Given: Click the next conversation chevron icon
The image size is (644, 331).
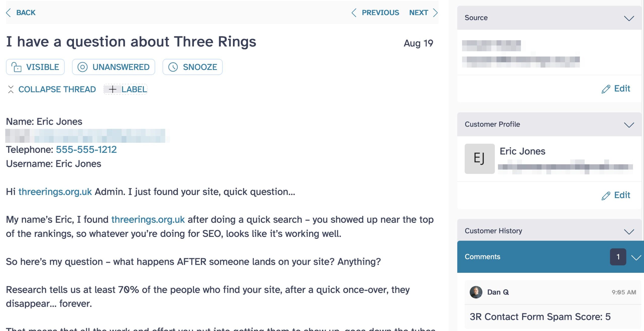Looking at the screenshot, I should 435,13.
